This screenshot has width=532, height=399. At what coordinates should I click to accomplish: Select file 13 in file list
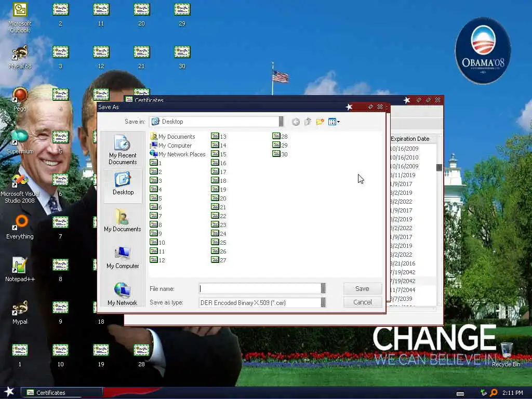pos(219,137)
